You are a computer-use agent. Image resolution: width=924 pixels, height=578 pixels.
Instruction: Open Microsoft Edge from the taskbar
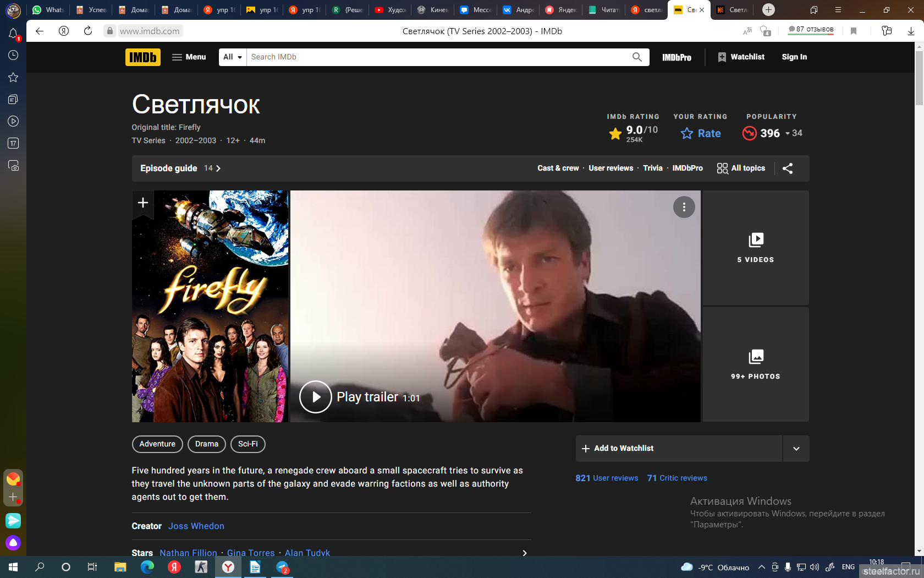[147, 567]
